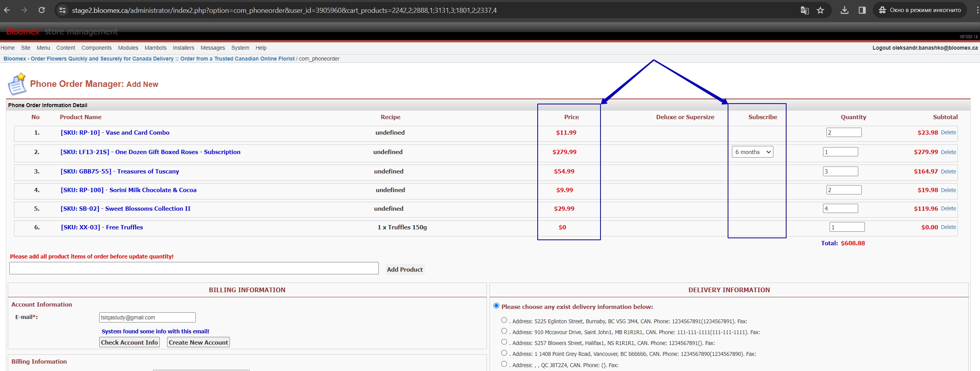This screenshot has width=980, height=371.
Task: Expand the 6 months subscription dropdown
Action: [752, 152]
